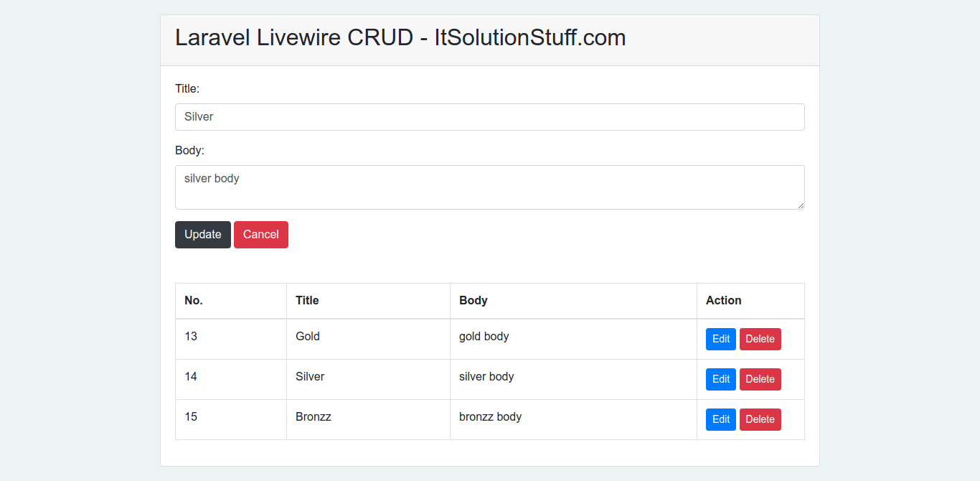Viewport: 980px width, 481px height.
Task: Select the Body column header in table
Action: (x=473, y=301)
